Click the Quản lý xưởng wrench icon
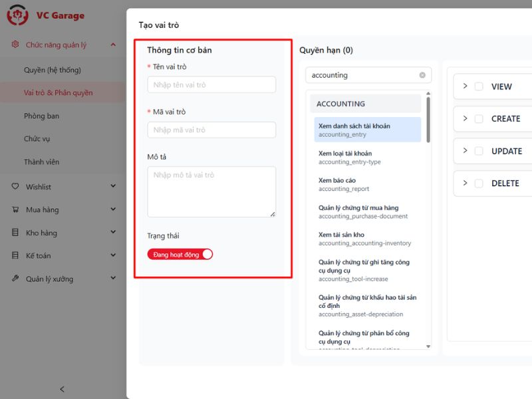Viewport: 532px width, 399px height. [x=15, y=279]
